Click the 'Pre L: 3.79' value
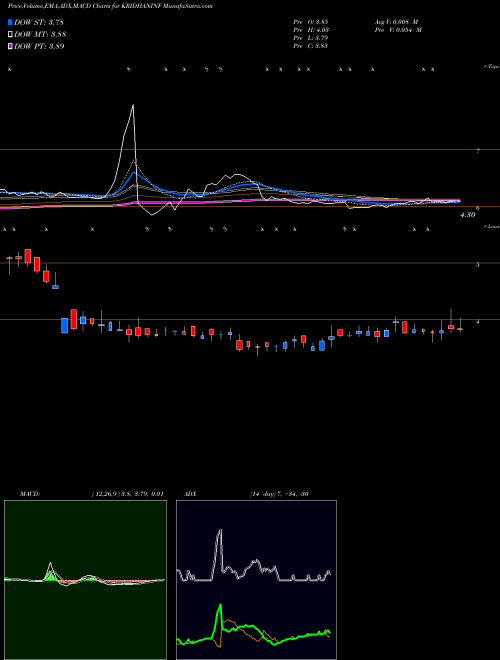Viewport: 500px width, 660px height. click(x=311, y=38)
